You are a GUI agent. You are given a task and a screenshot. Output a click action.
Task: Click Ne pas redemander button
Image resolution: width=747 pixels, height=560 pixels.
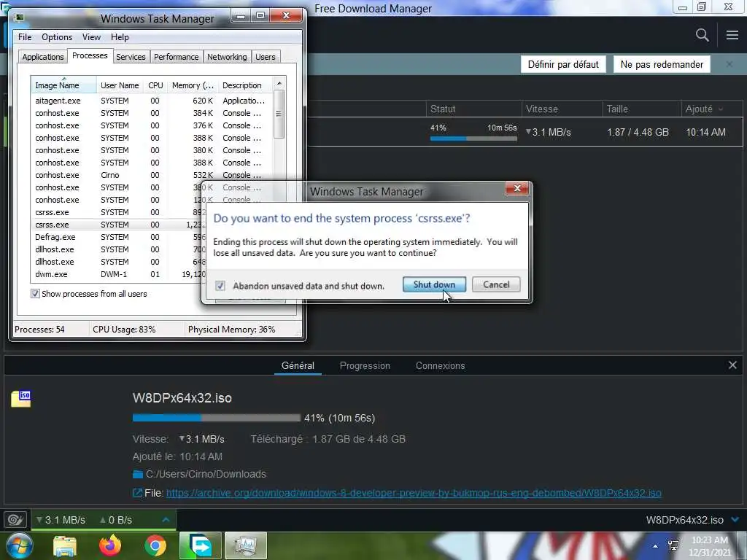click(662, 64)
